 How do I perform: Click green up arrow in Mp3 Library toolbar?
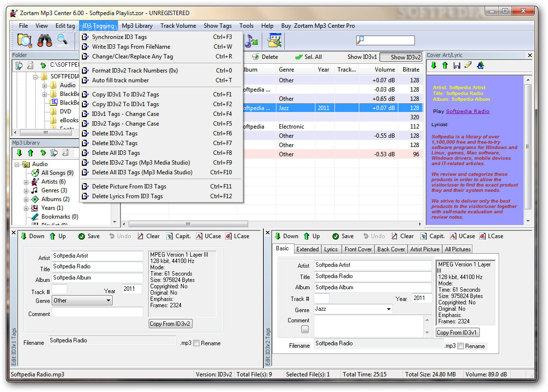click(30, 152)
